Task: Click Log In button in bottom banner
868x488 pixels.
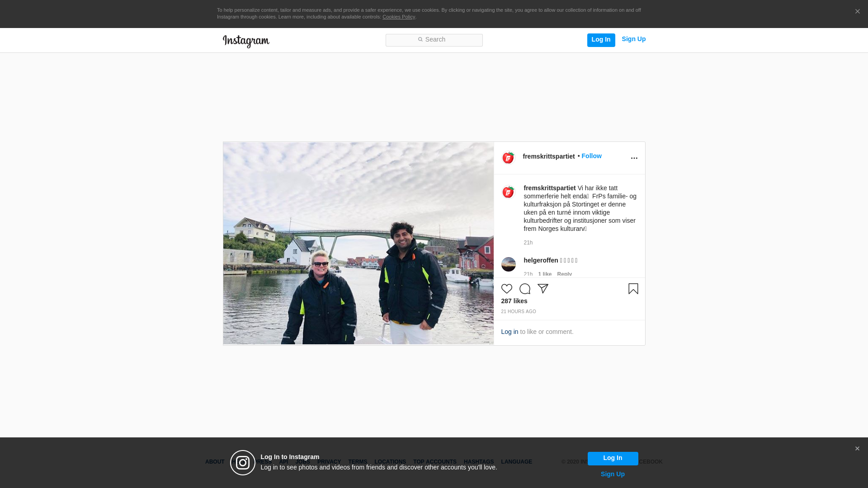Action: pos(613,458)
